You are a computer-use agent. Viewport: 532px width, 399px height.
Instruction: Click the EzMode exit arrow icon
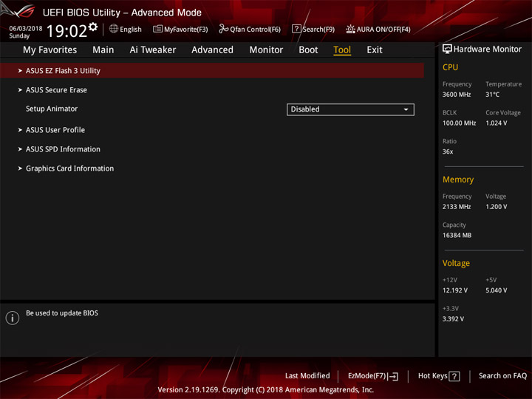393,376
